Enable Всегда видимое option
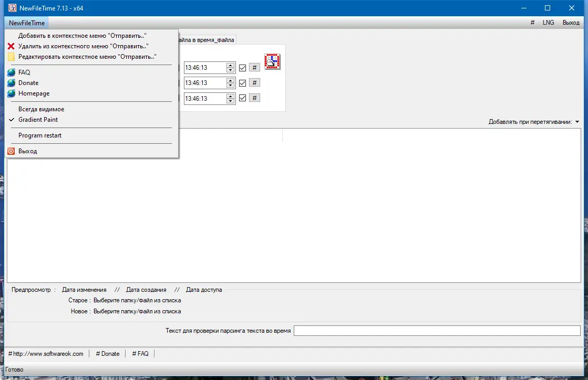This screenshot has width=588, height=380. tap(91, 109)
